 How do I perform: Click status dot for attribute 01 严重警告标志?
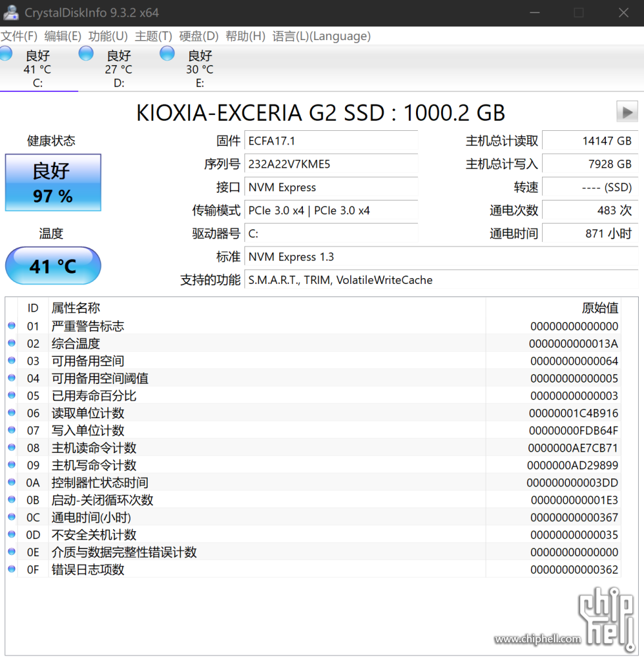pos(12,325)
